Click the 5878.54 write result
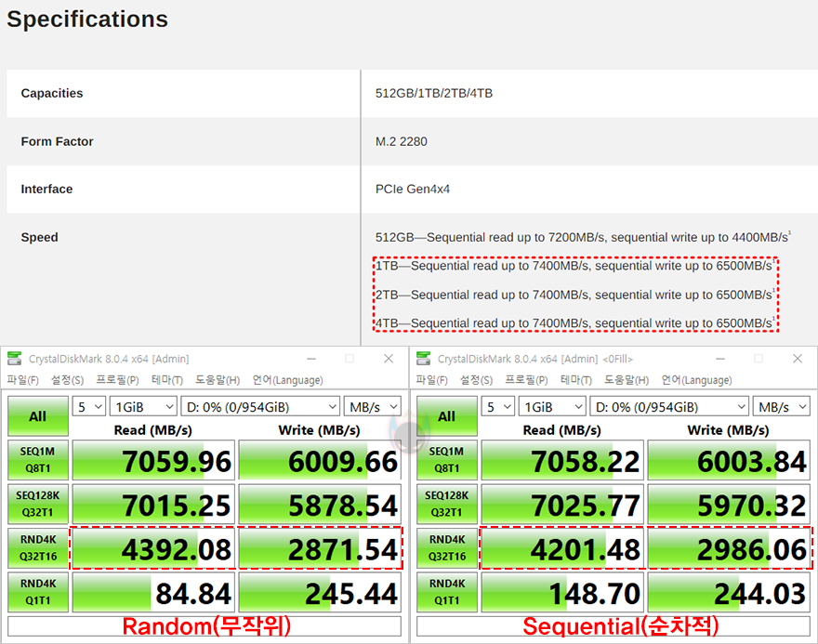 (320, 504)
